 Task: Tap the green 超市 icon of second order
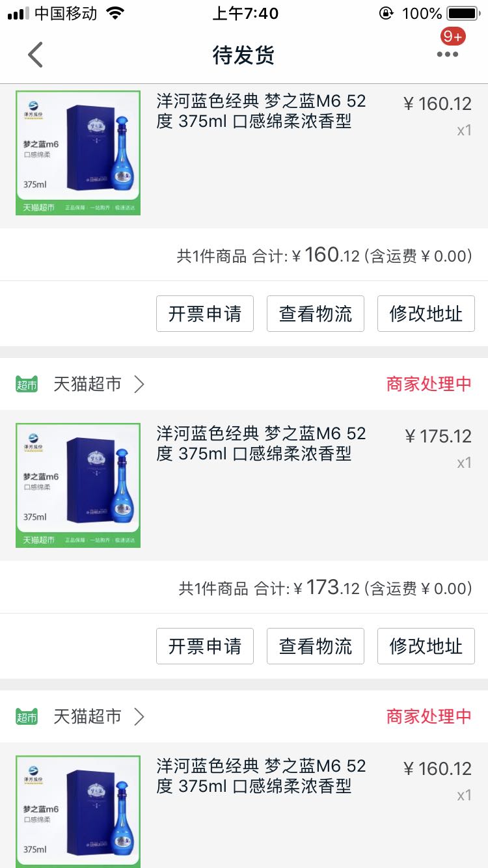coord(27,385)
